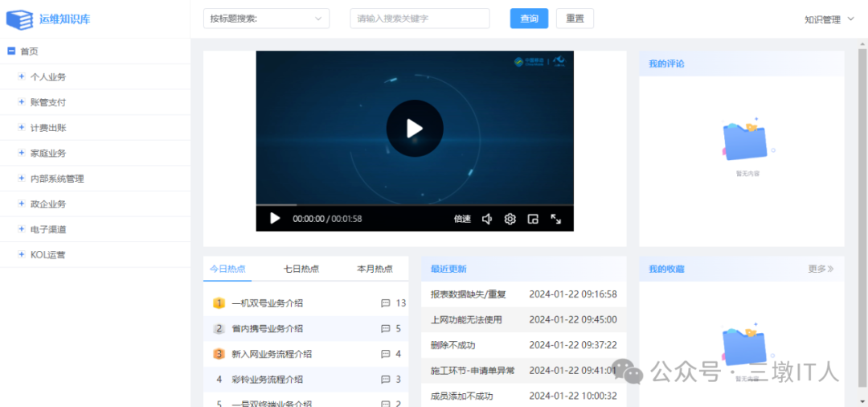
Task: Open 成员添加不成功 recent update
Action: (x=461, y=397)
